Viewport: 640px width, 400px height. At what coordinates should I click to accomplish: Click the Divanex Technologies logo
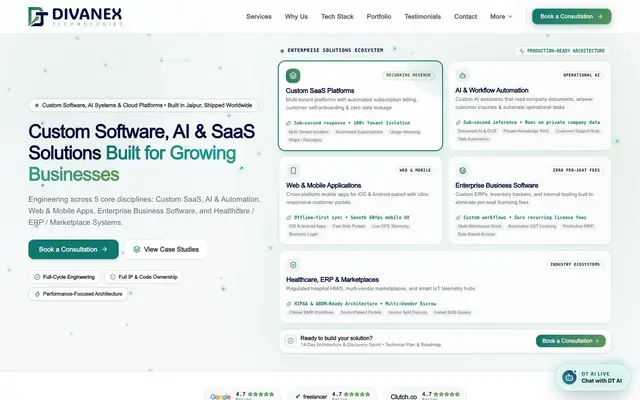click(75, 16)
